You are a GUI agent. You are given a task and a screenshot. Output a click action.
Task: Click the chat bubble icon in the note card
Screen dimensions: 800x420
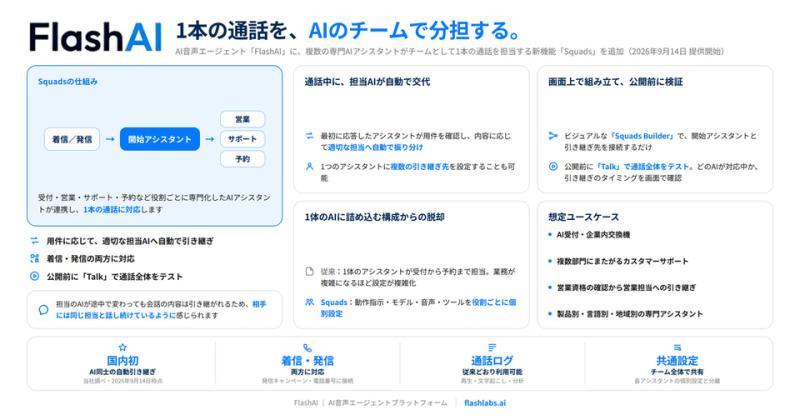(x=43, y=309)
